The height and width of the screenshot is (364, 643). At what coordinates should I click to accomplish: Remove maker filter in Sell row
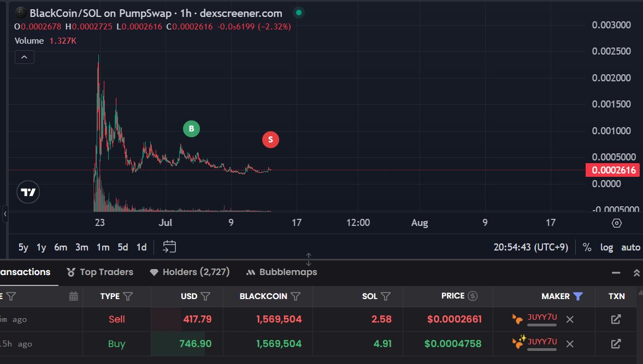570,319
